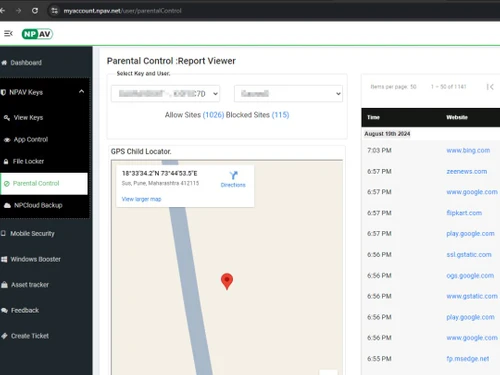Screen dimensions: 500x375
Task: Open the key selection dropdown ending 7D
Action: click(x=165, y=94)
